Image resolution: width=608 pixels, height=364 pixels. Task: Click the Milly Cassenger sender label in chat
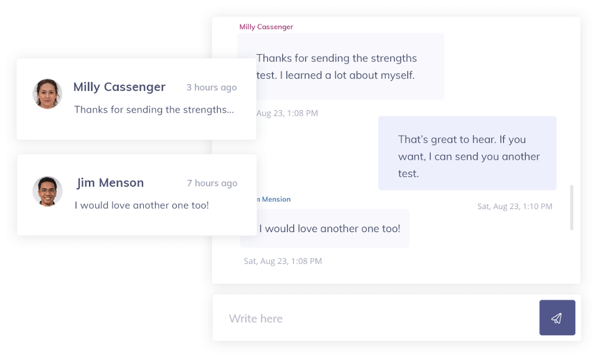click(x=266, y=27)
